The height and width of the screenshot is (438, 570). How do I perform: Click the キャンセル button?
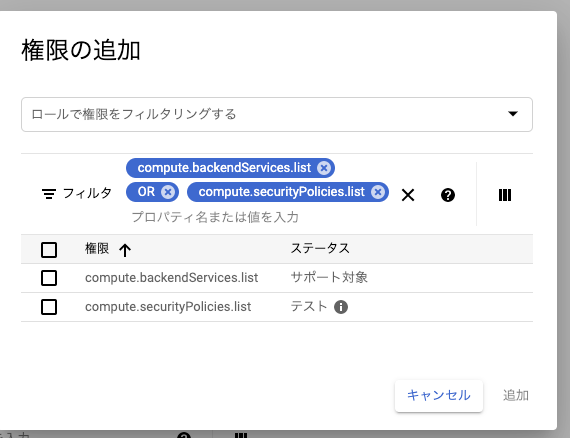tap(439, 396)
